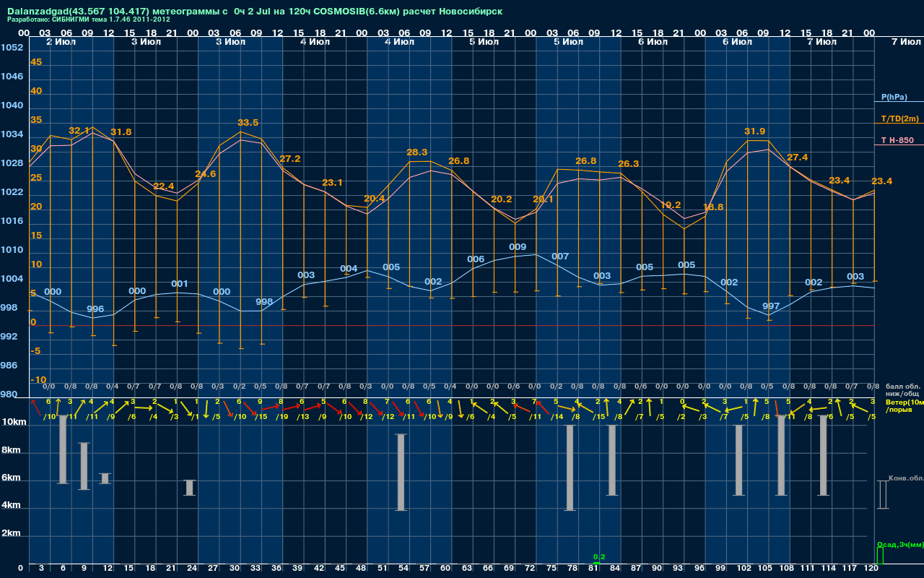924x578 pixels.
Task: Click the 996 pressure value on the curve
Action: tap(95, 309)
